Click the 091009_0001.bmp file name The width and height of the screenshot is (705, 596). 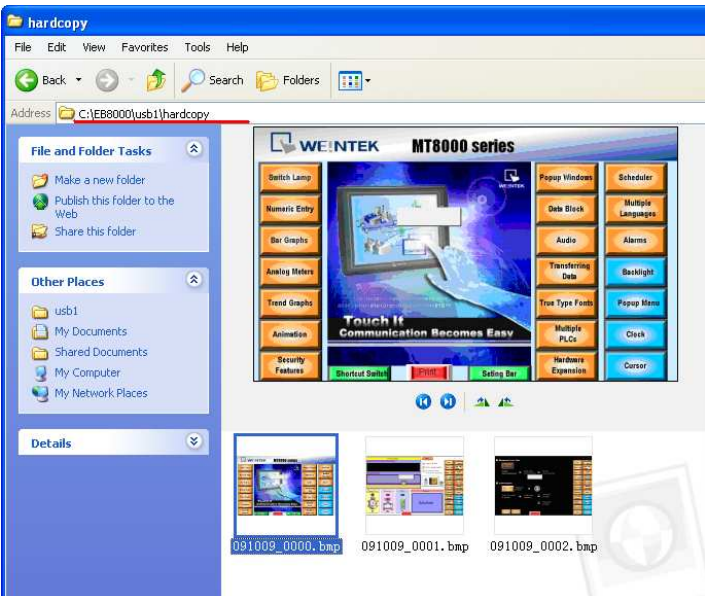point(415,547)
